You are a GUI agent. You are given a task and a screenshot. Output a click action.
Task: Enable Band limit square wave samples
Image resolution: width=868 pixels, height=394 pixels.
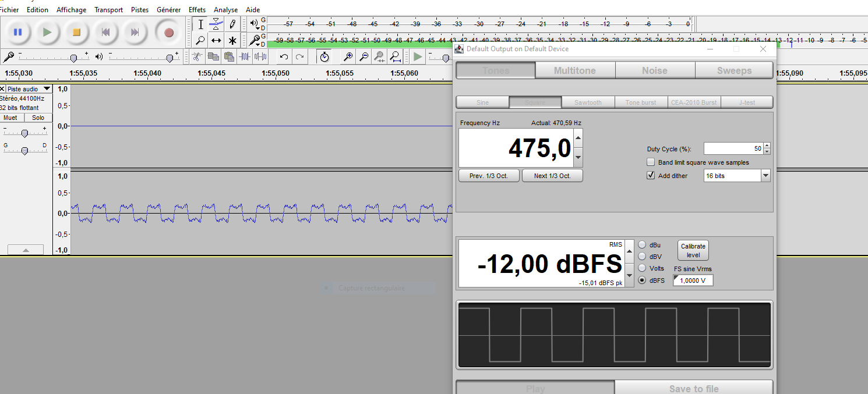tap(651, 162)
